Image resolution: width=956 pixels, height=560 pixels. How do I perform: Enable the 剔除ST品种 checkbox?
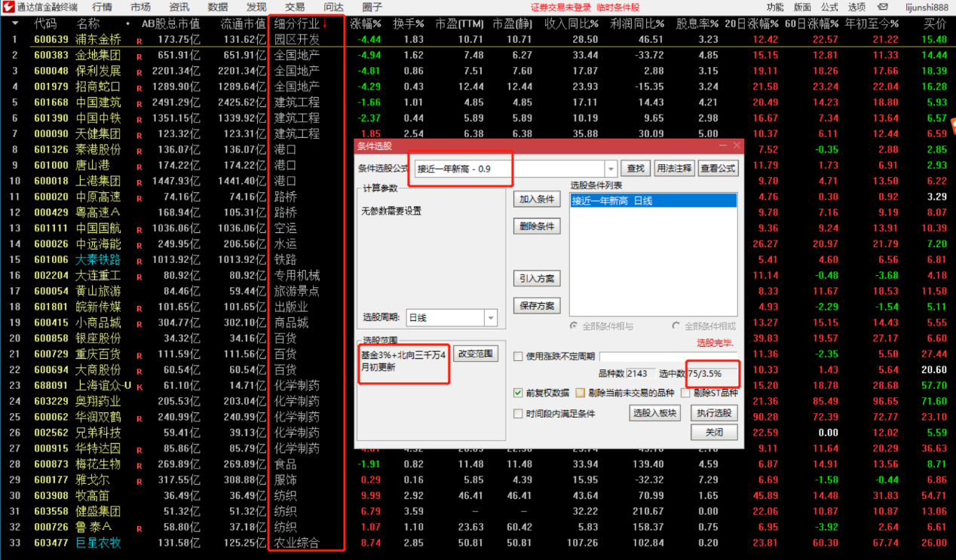tap(687, 393)
